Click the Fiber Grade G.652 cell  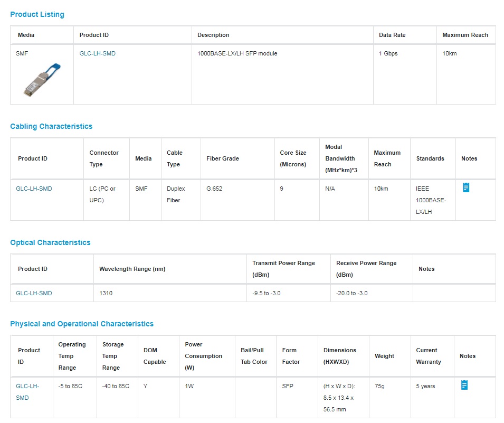(x=214, y=189)
